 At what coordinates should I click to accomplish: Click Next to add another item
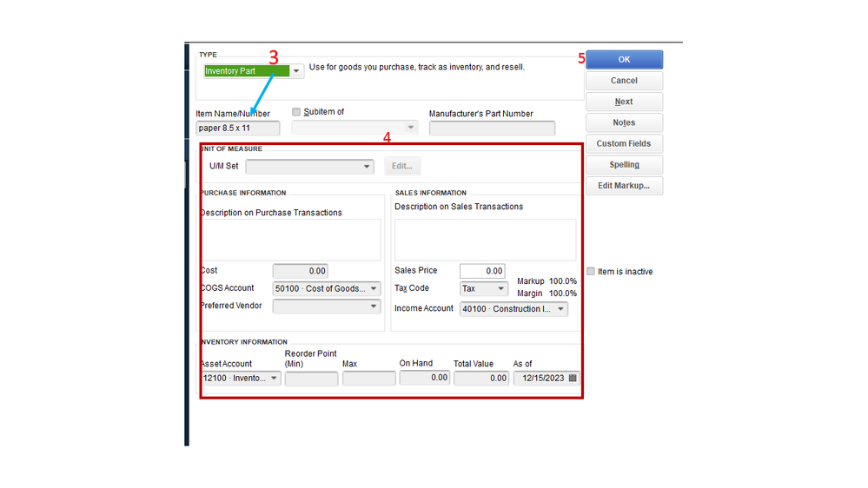click(x=624, y=102)
